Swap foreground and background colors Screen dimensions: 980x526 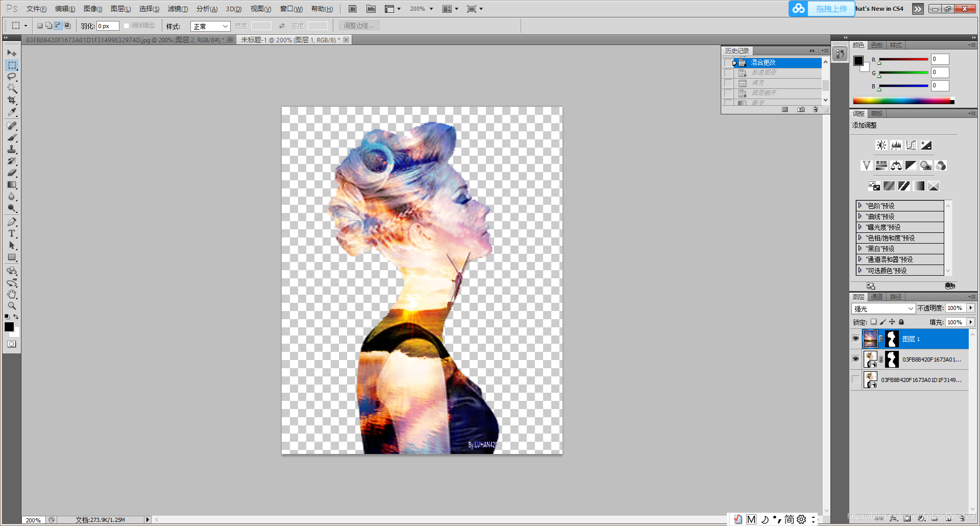[x=16, y=317]
